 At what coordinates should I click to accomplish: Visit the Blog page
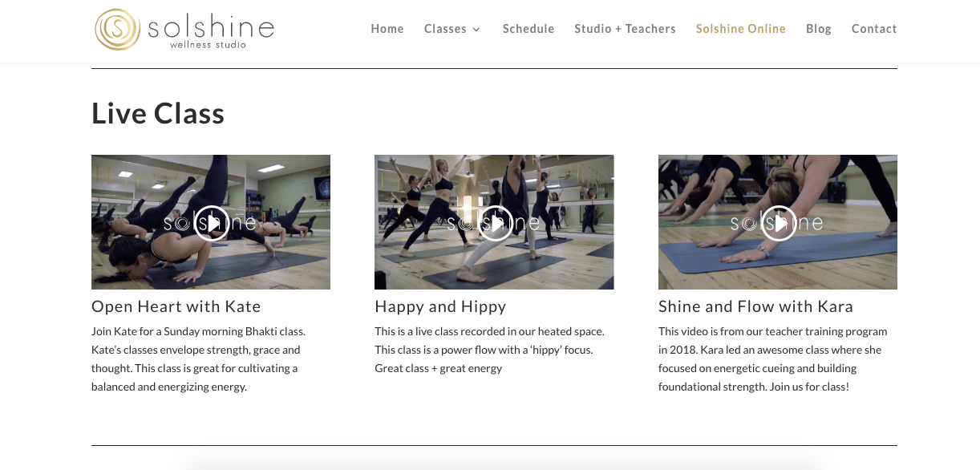point(819,29)
